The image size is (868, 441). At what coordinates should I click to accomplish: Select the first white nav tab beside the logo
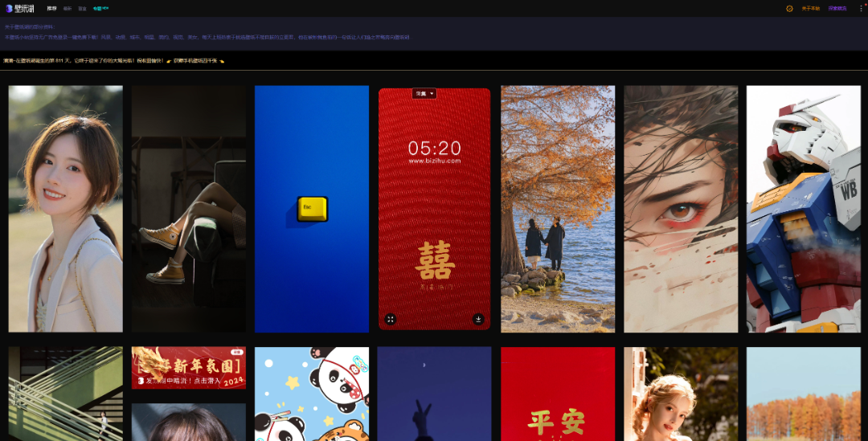click(x=51, y=8)
